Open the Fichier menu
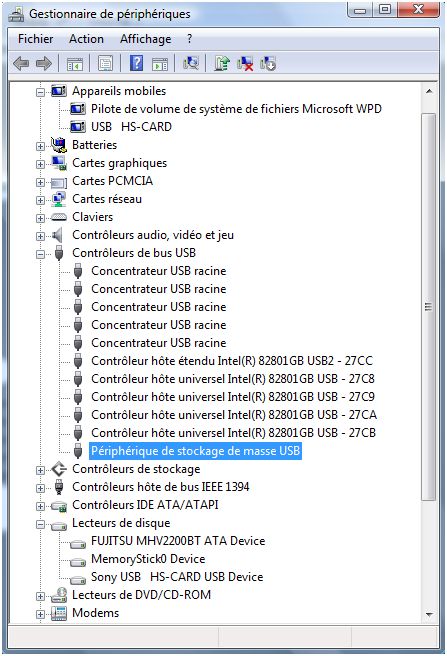 click(36, 39)
